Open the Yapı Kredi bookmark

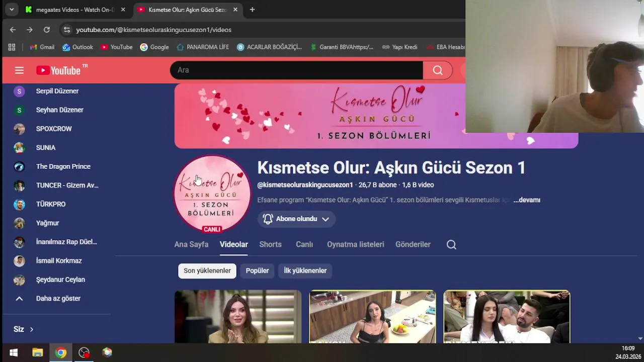pyautogui.click(x=399, y=47)
